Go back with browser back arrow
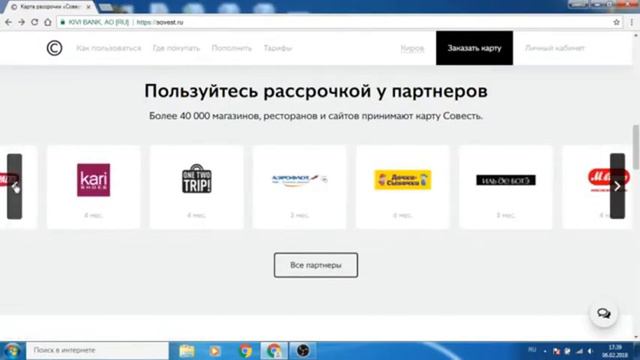 [x=8, y=22]
